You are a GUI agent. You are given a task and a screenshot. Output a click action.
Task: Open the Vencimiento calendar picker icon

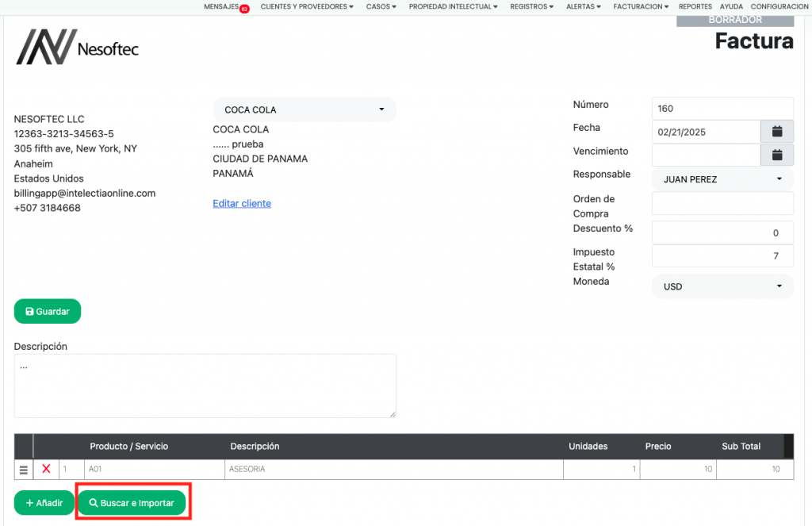[777, 155]
